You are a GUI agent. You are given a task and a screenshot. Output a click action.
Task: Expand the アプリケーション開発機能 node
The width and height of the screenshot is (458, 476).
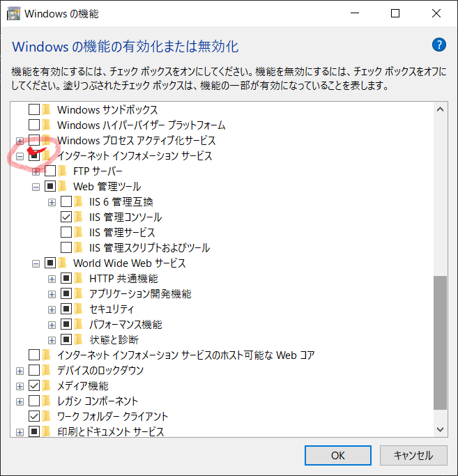coord(52,295)
